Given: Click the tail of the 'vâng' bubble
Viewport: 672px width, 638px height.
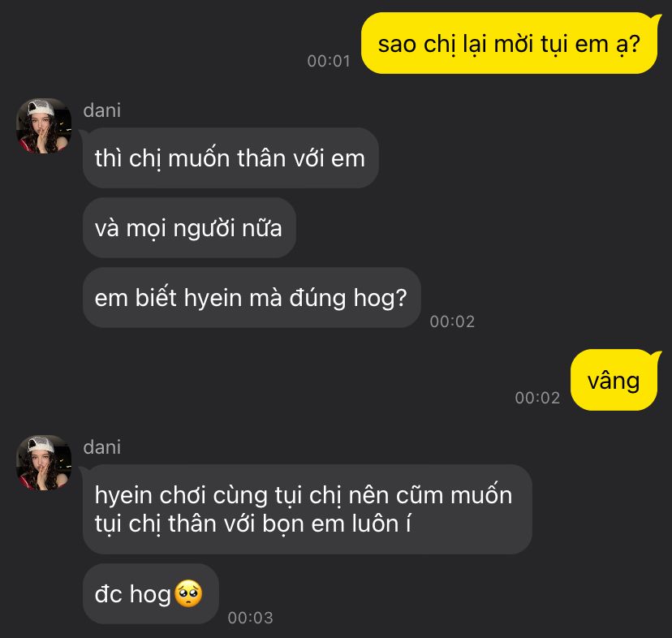Looking at the screenshot, I should click(654, 356).
